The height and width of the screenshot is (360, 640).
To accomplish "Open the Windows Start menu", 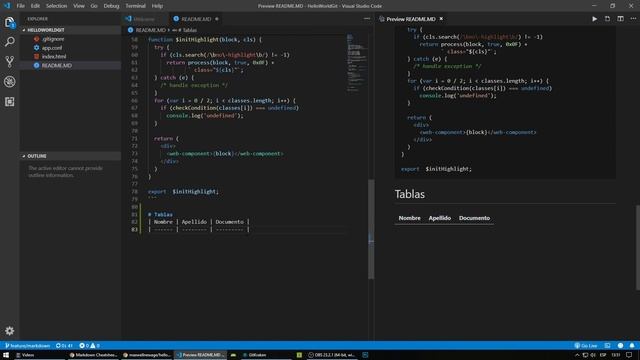I will [6, 355].
